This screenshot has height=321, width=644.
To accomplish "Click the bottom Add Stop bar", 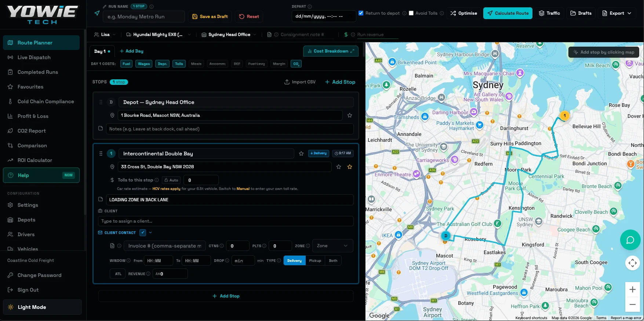I will coord(226,296).
